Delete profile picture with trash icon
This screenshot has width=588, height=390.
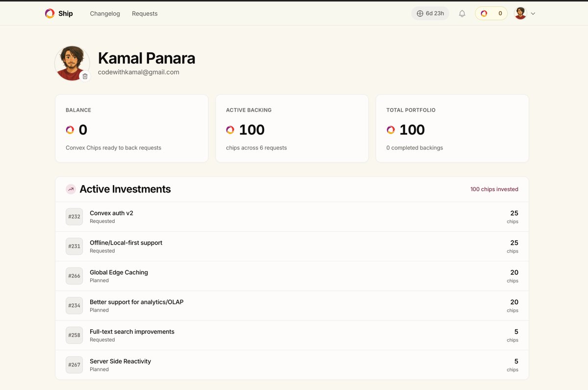[x=85, y=76]
